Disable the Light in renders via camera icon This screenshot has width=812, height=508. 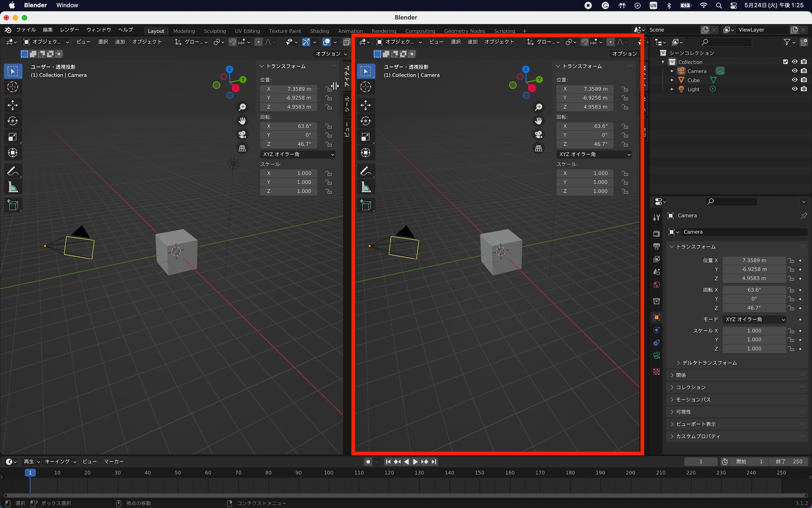coord(804,89)
